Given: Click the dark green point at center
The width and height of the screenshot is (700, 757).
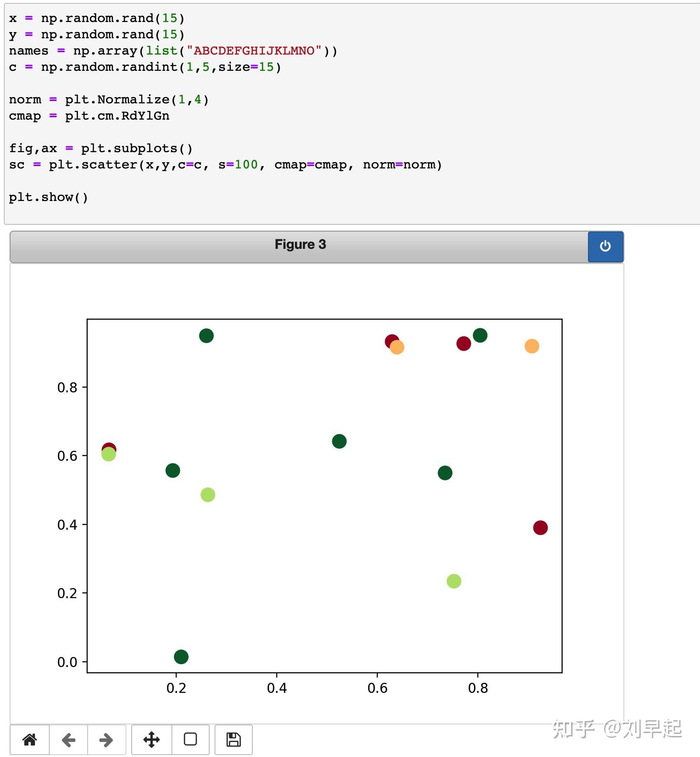Looking at the screenshot, I should [x=339, y=441].
